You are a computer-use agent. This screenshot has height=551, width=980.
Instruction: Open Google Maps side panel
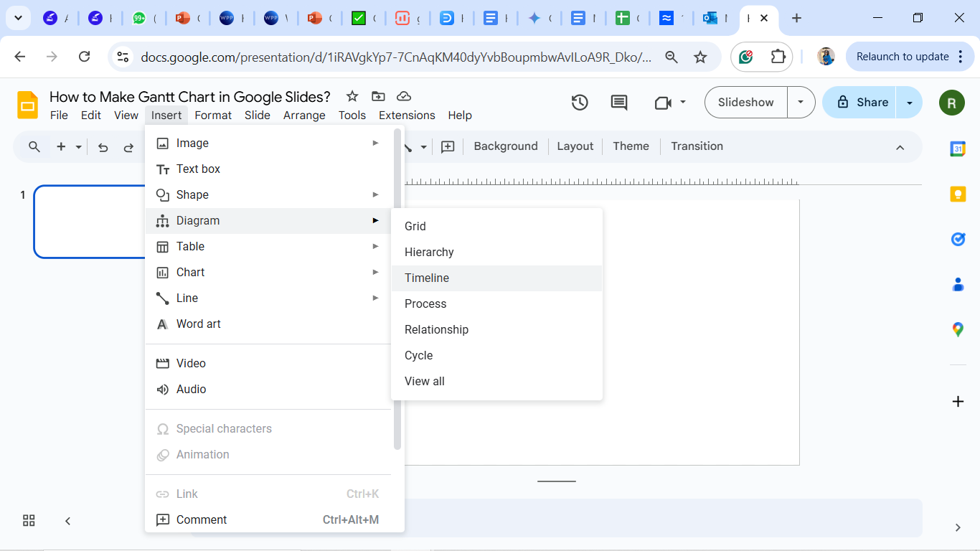958,329
